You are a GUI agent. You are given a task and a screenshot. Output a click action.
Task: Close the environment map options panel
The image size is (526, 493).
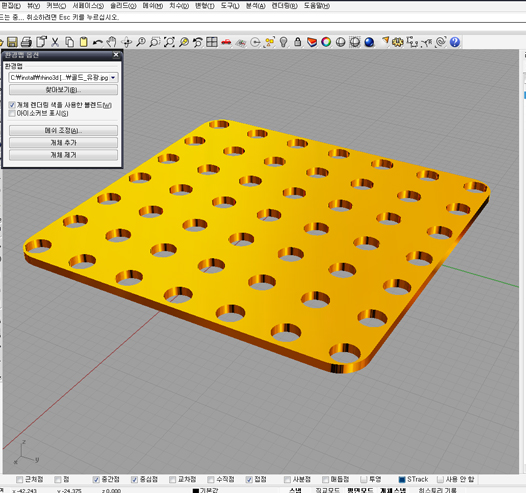[116, 55]
